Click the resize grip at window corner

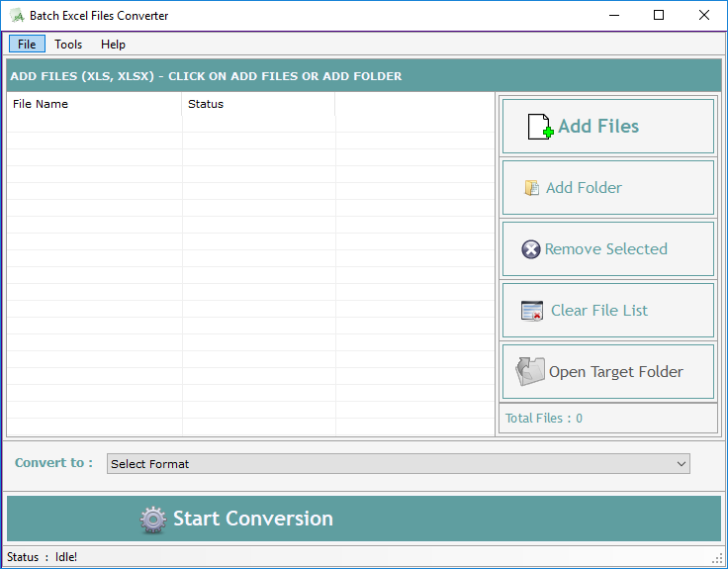click(x=719, y=559)
